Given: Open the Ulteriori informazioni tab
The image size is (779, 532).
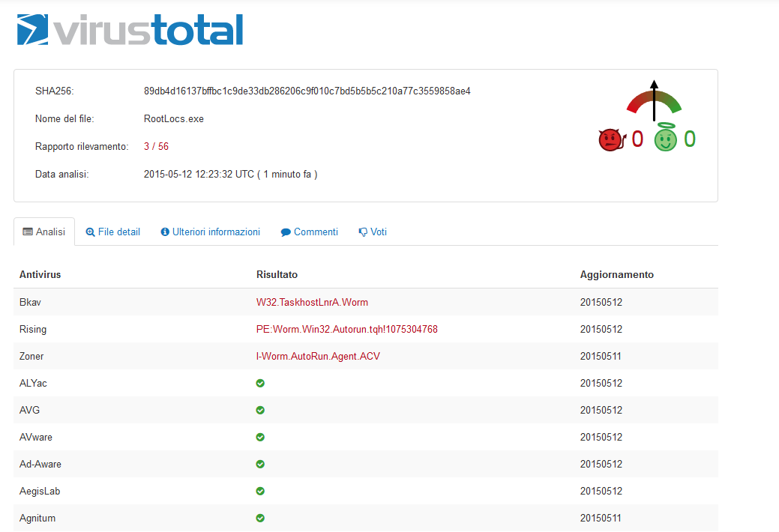Looking at the screenshot, I should tap(211, 232).
